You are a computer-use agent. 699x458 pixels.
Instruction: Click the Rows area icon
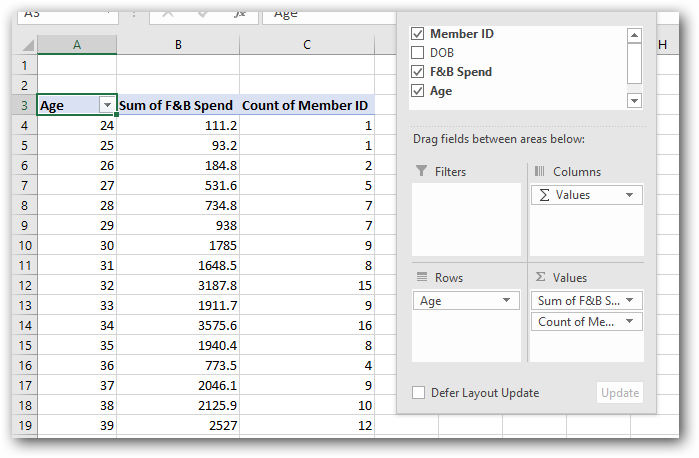(421, 278)
